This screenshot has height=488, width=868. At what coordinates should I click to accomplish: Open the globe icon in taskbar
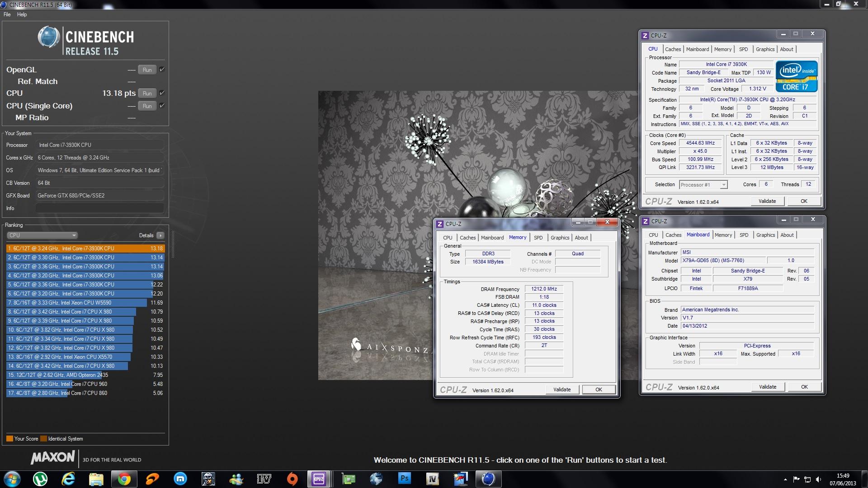point(377,479)
